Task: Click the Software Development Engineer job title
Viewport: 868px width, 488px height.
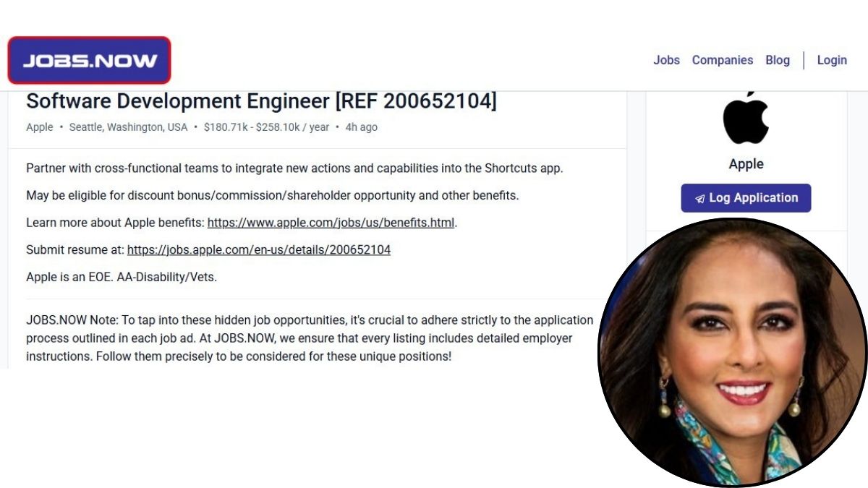Action: pos(261,101)
